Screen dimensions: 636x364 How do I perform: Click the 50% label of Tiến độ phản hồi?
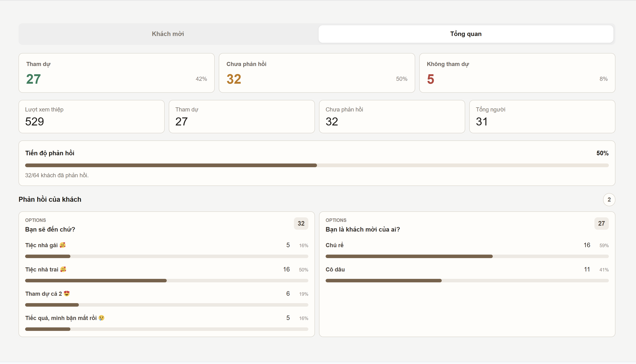602,153
